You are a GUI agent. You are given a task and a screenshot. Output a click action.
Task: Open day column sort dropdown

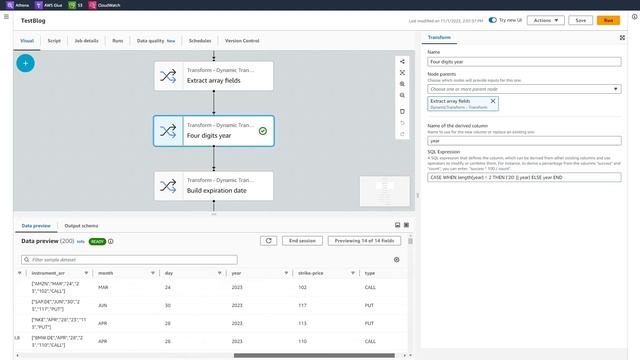pyautogui.click(x=219, y=273)
